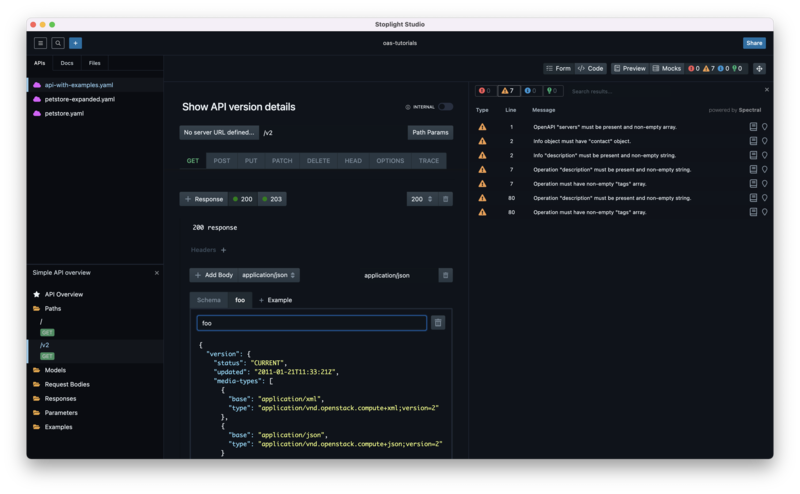Switch to the Files tab
800x494 pixels.
point(94,63)
